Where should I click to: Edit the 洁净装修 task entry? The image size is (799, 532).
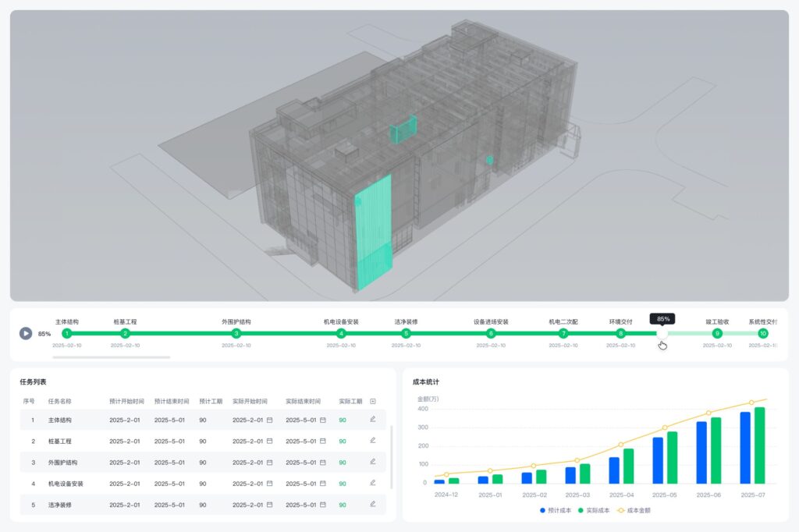pos(373,504)
